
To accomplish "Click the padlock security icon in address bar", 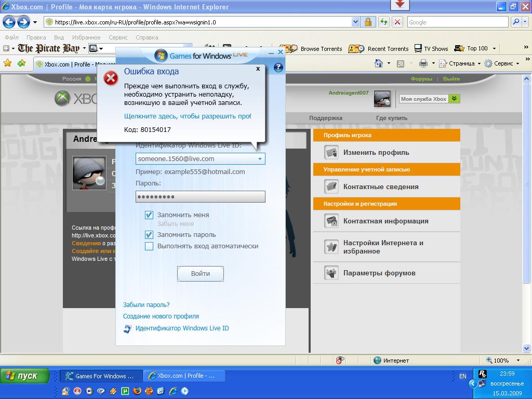I will [368, 22].
